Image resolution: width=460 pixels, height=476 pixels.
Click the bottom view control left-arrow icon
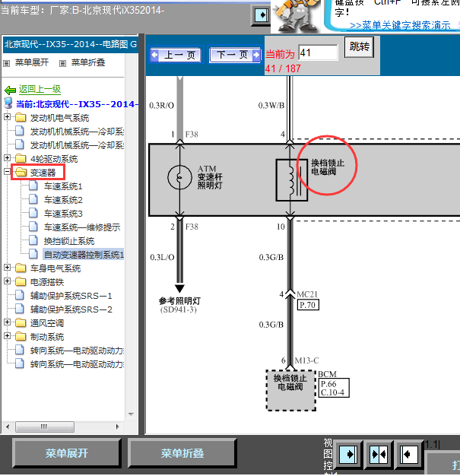coord(408,455)
